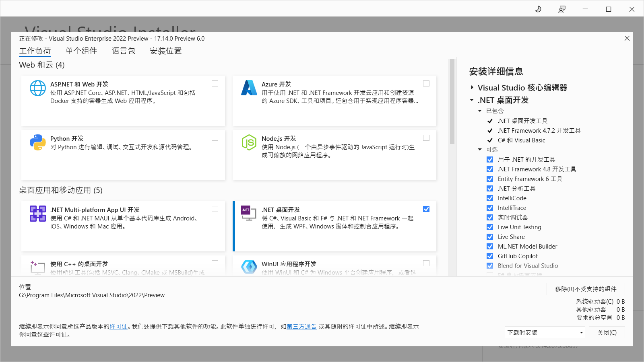The height and width of the screenshot is (362, 644).
Task: Click the 关闭(C) button
Action: [x=607, y=332]
